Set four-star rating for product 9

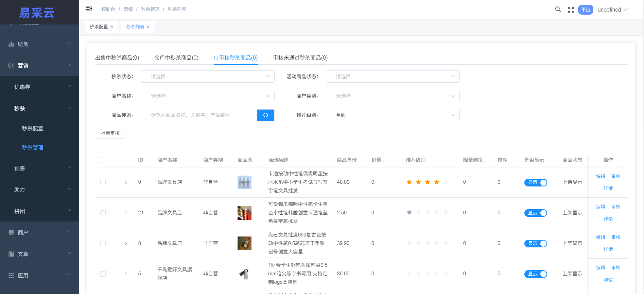click(x=437, y=182)
